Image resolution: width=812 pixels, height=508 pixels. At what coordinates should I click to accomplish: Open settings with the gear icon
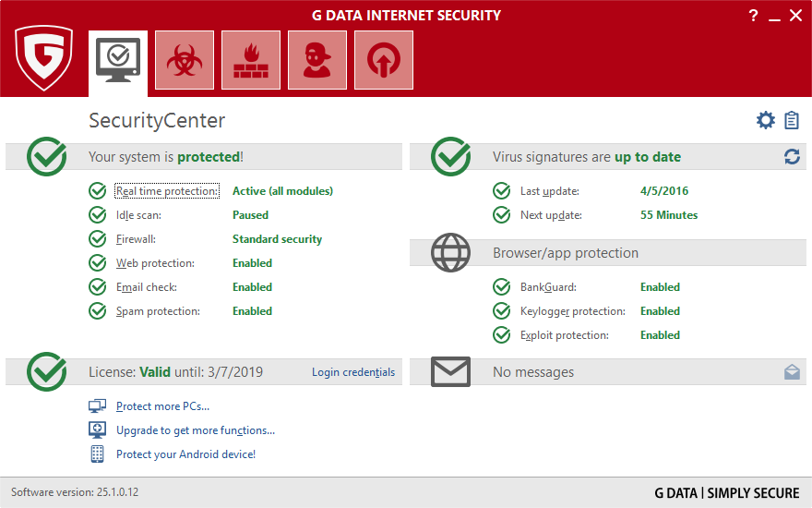pyautogui.click(x=765, y=120)
